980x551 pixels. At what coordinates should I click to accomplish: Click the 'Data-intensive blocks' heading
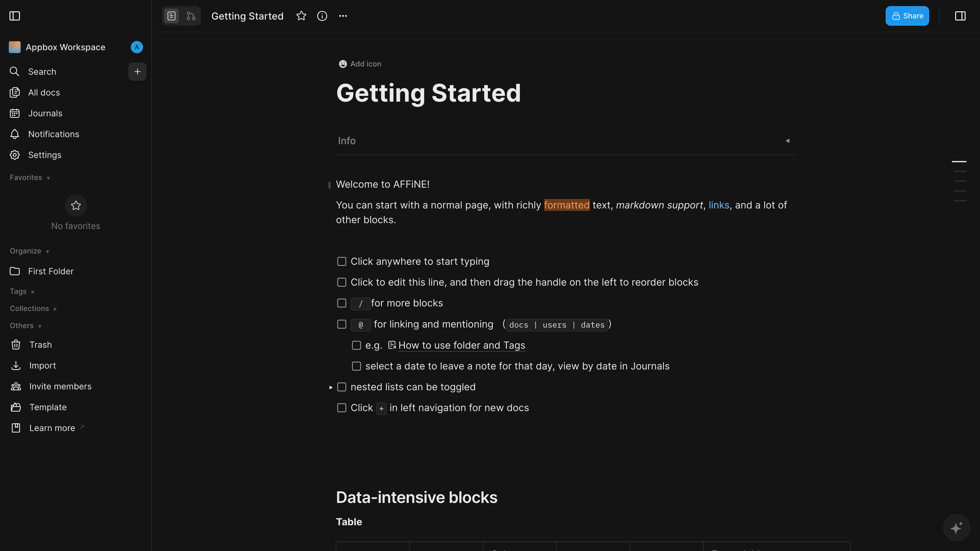coord(417,497)
